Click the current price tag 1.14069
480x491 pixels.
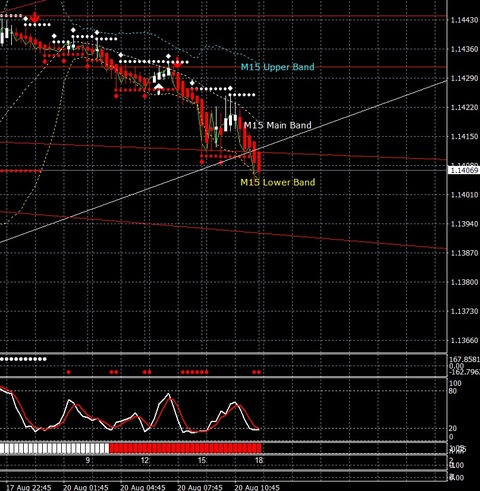click(x=464, y=170)
